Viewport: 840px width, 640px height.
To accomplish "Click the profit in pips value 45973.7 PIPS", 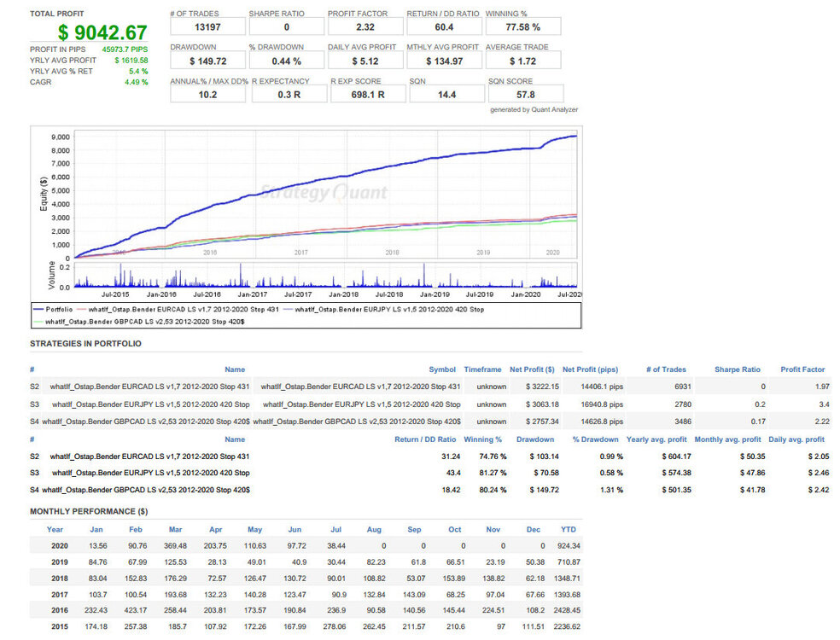I will (x=125, y=49).
